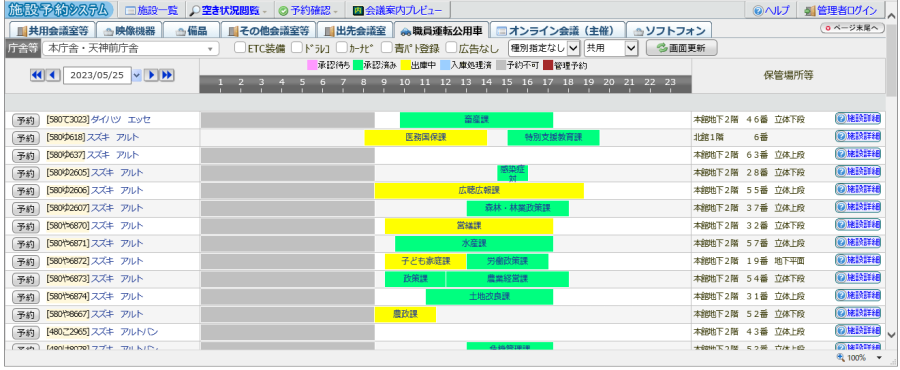900x370 pixels.
Task: Click 予約 for vehicle 580ゆ2606
Action: 26,191
